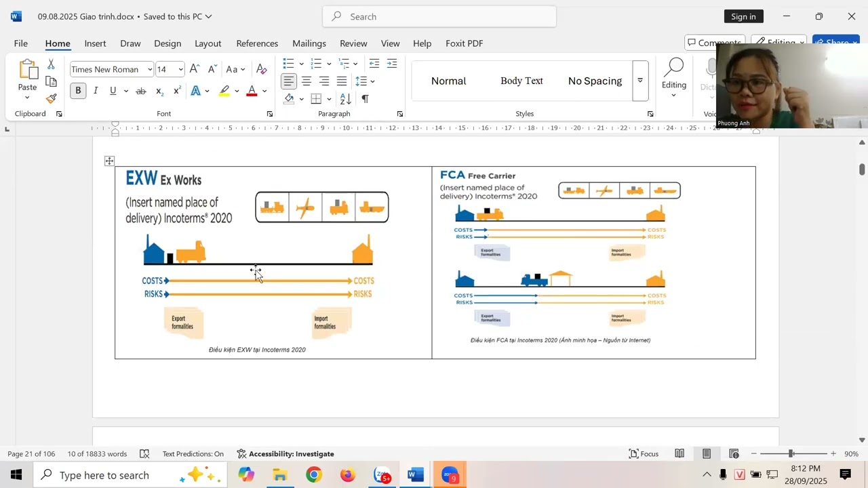Increase paragraph indent
868x488 pixels.
(392, 64)
